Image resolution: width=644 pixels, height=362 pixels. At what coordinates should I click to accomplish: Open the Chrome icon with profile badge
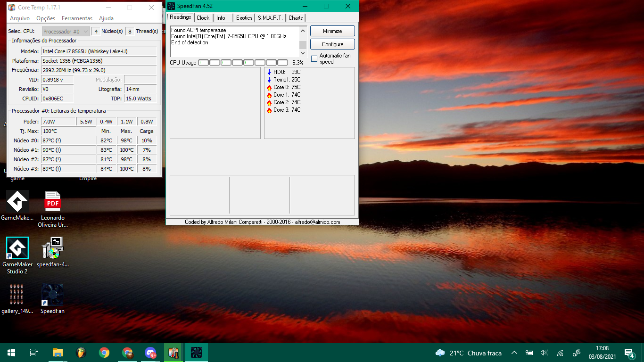click(x=127, y=353)
